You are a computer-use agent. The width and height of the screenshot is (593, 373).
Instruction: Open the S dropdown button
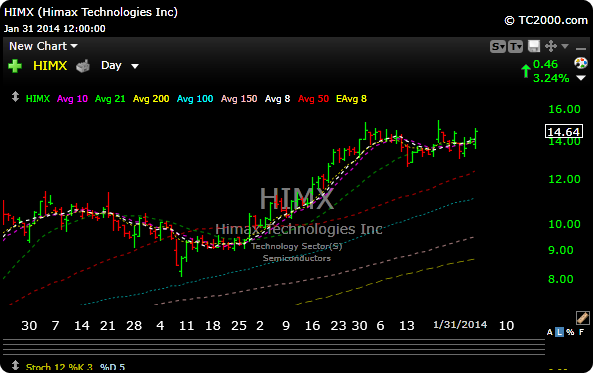498,47
